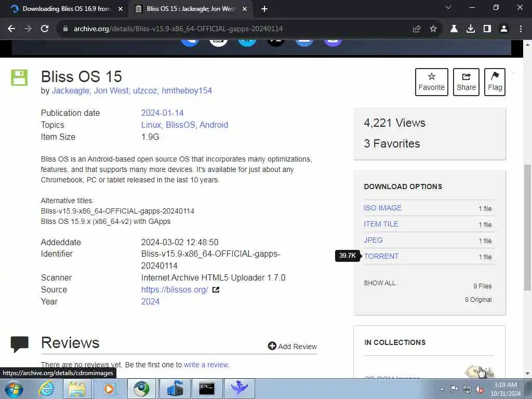The image size is (532, 399).
Task: Show hidden tray icons arrow
Action: point(442,389)
